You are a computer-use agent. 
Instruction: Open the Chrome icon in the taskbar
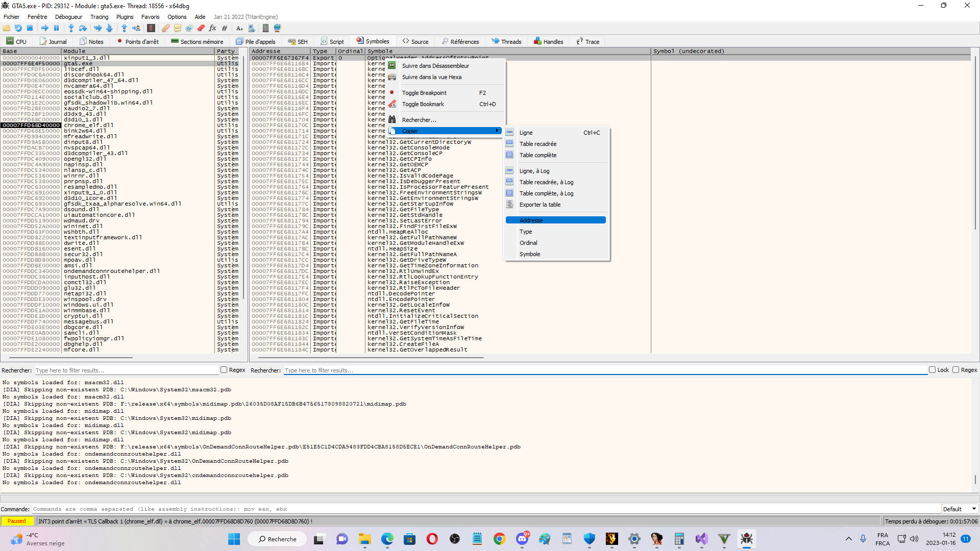tap(499, 539)
